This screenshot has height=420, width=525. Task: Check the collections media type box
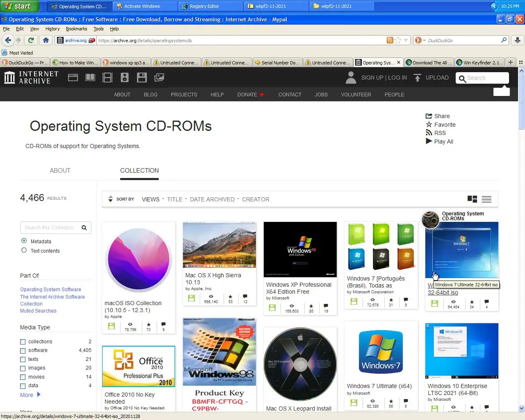[x=23, y=342]
